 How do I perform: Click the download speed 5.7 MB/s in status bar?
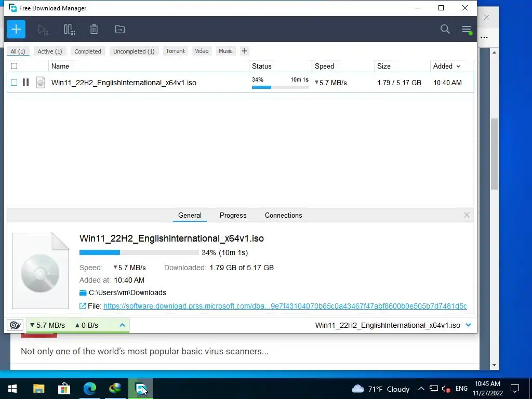pyautogui.click(x=47, y=325)
